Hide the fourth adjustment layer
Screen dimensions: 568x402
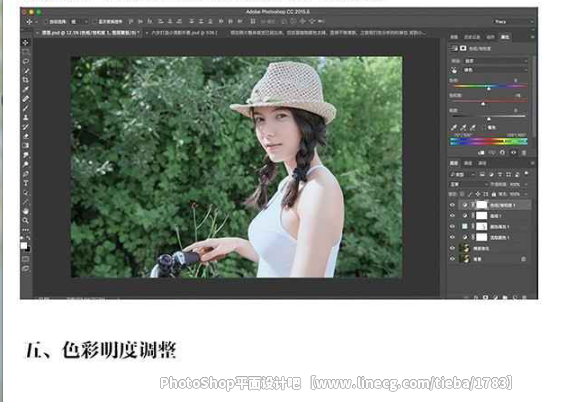pos(452,238)
